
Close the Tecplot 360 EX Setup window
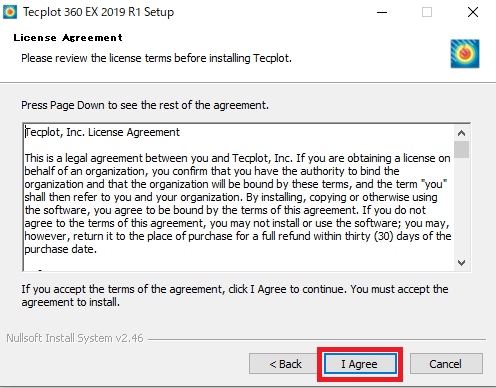(x=473, y=13)
